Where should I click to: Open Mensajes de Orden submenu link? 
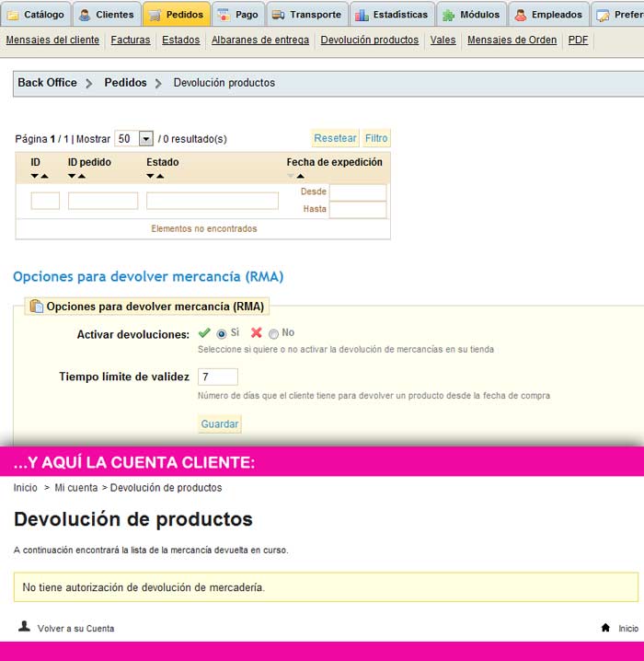click(x=512, y=41)
